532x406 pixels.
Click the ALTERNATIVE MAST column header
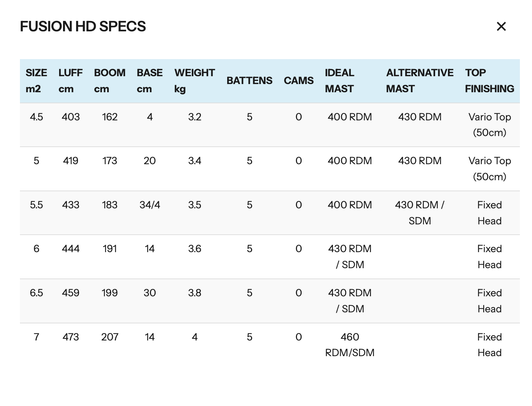coord(419,81)
